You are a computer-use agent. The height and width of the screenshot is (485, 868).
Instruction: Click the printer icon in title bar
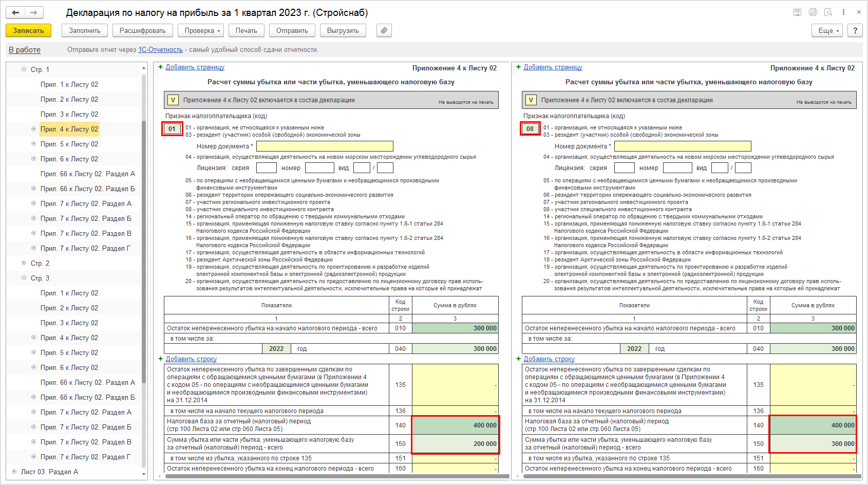click(813, 12)
